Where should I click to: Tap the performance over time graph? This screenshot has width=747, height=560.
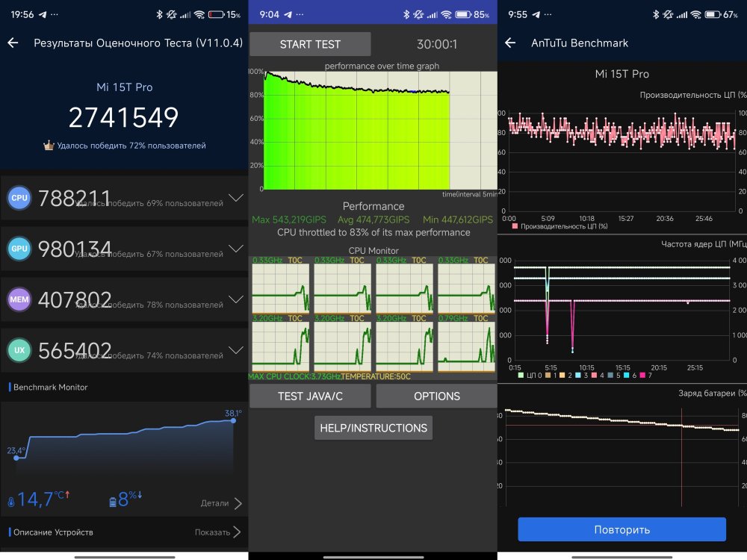click(357, 131)
